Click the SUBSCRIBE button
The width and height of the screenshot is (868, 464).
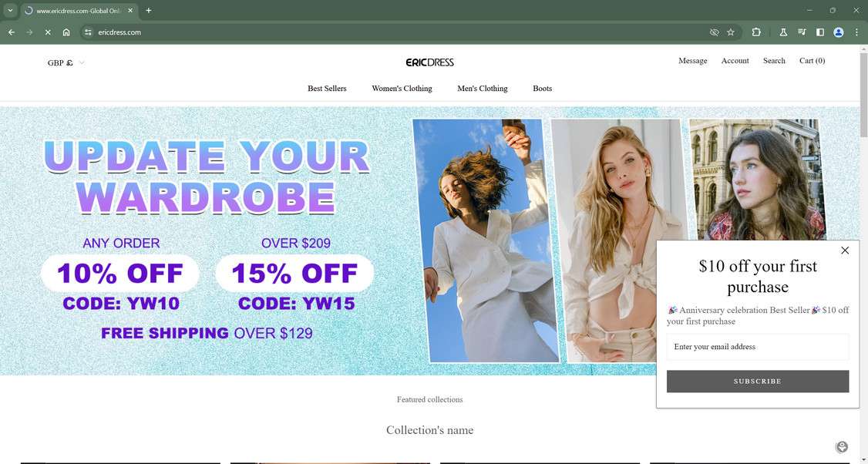click(757, 382)
